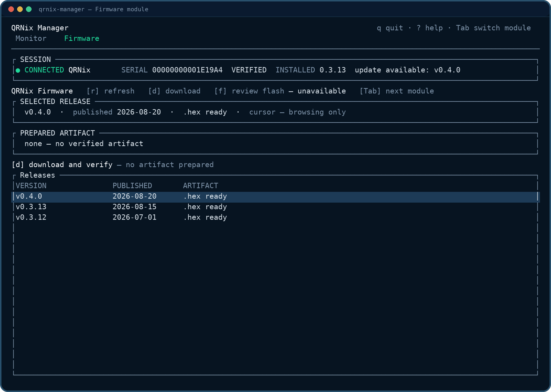Click the CONNECTED status text
The image size is (551, 392).
[44, 70]
